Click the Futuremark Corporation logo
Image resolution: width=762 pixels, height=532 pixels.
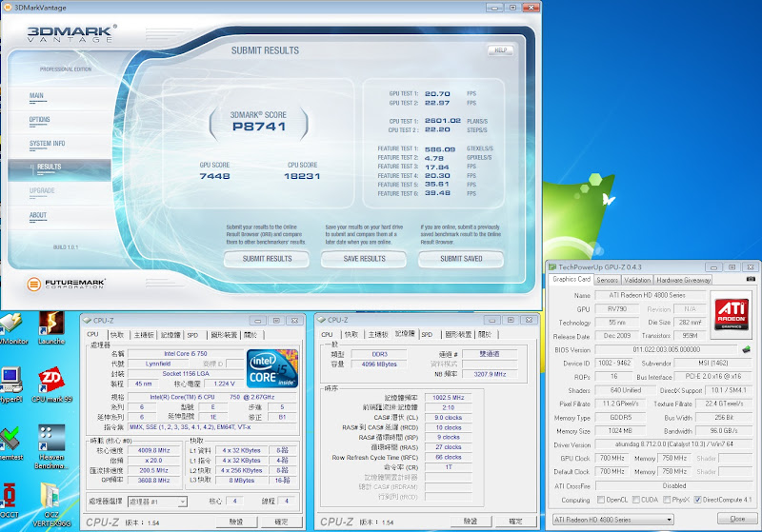[66, 284]
